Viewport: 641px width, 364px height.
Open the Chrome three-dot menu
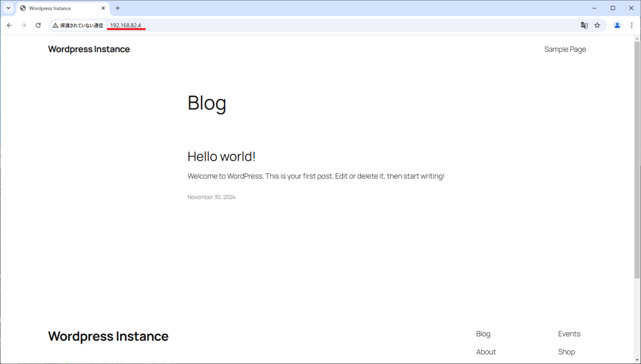pos(632,25)
